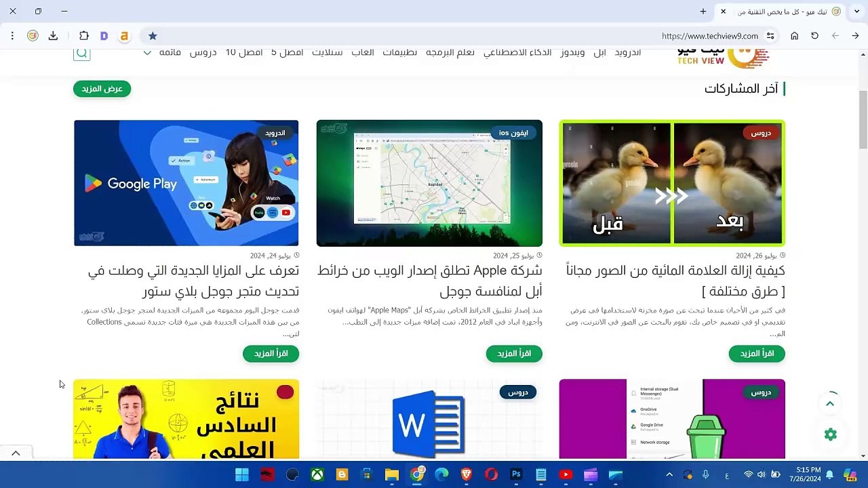Image resolution: width=868 pixels, height=488 pixels.
Task: Open Xbox from the taskbar
Action: 317,475
